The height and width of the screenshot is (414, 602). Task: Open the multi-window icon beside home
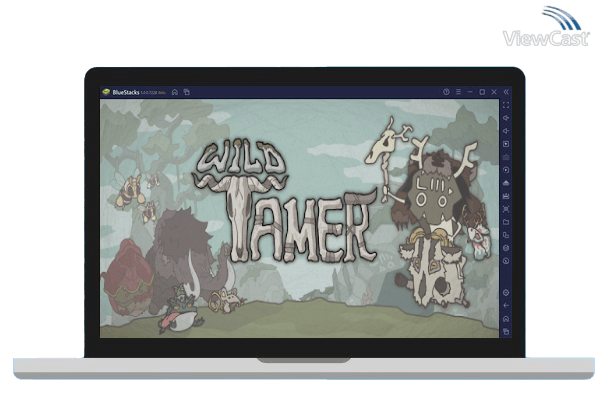187,92
